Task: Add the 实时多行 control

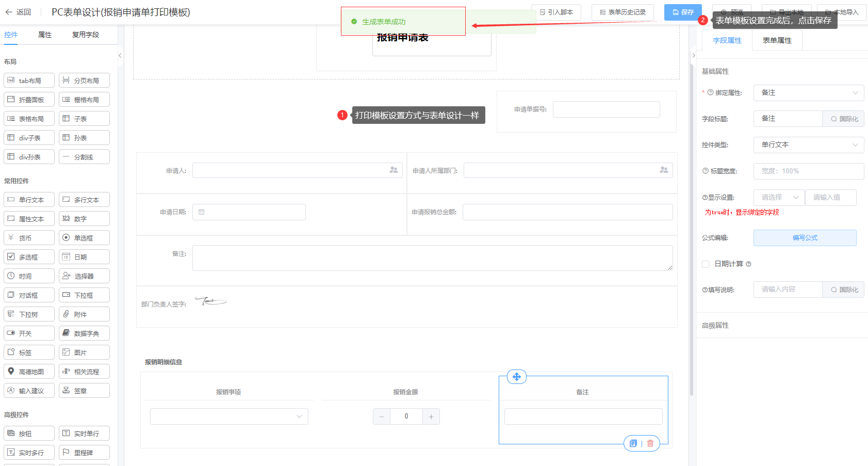Action: point(29,453)
